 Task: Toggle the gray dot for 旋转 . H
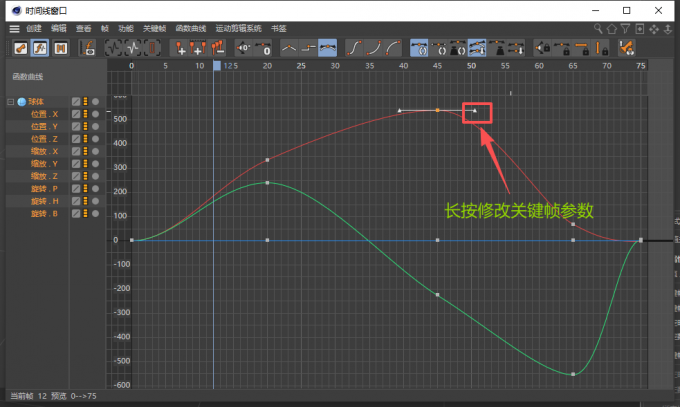point(95,201)
